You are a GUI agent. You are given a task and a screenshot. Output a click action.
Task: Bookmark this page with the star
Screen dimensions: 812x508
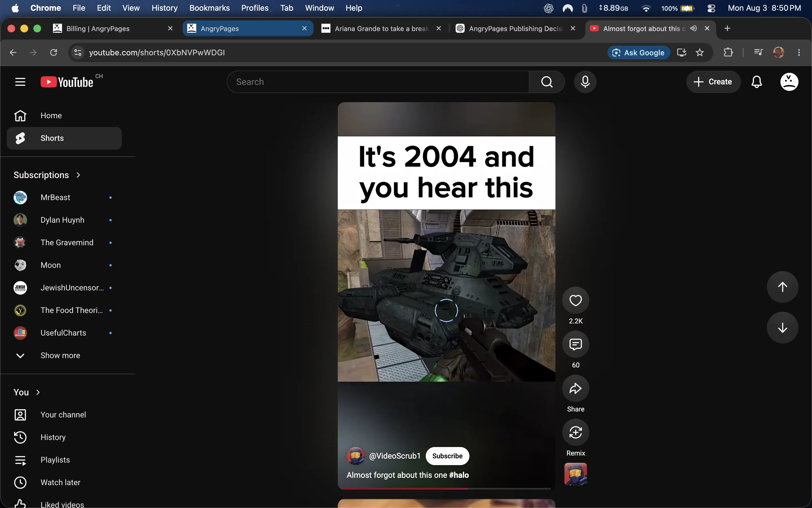[x=700, y=52]
